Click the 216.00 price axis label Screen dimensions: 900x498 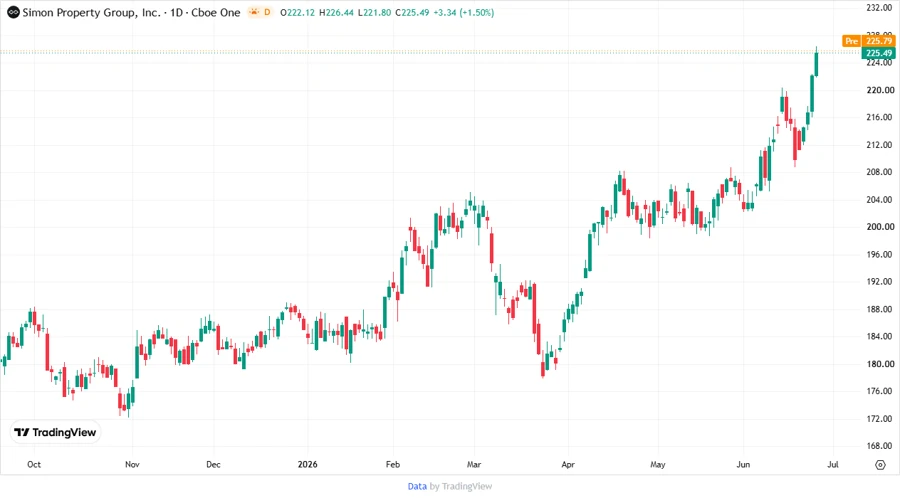click(x=880, y=117)
